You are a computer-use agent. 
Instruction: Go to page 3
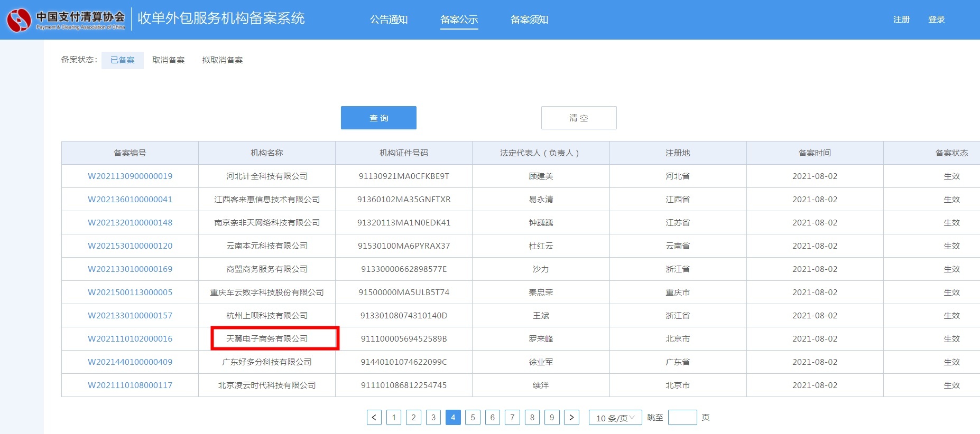click(x=433, y=418)
